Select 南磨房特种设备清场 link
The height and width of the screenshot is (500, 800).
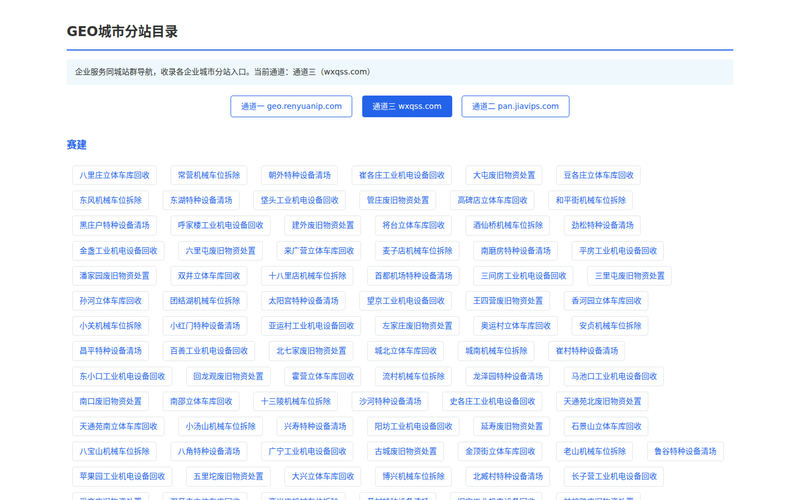[x=515, y=251]
